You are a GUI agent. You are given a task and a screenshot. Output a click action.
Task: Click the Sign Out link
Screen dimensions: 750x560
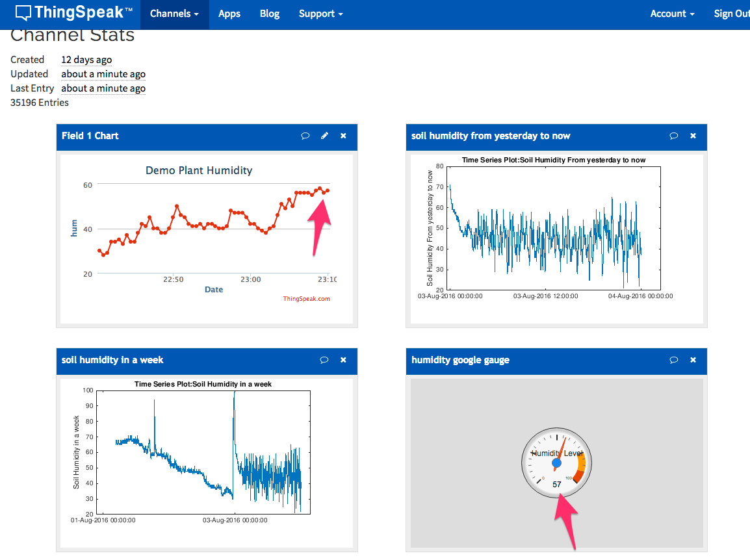(x=732, y=14)
